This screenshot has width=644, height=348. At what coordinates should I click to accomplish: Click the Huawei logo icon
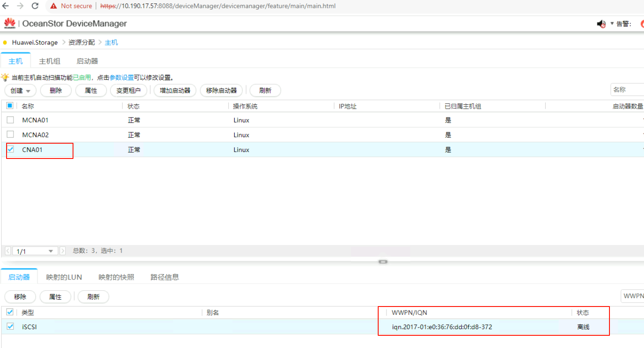point(10,23)
